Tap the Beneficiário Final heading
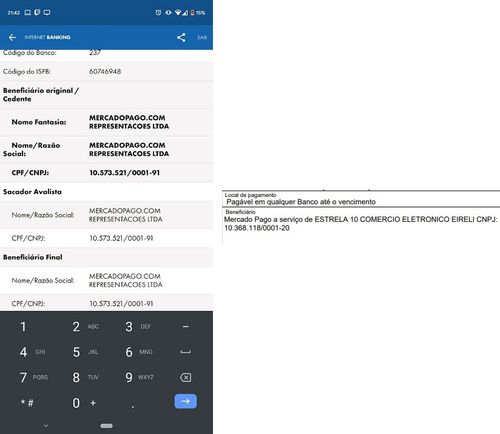500x434 pixels. coord(33,257)
